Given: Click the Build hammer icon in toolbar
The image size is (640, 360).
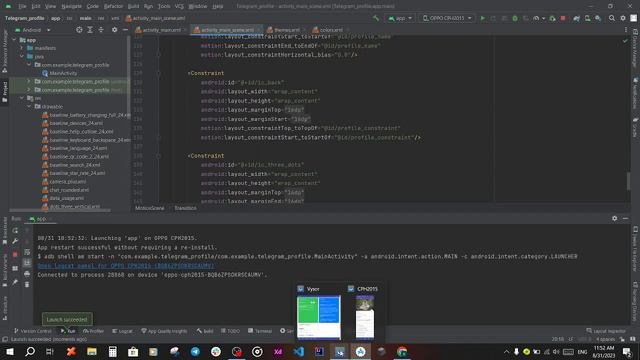Looking at the screenshot, I should click(376, 18).
